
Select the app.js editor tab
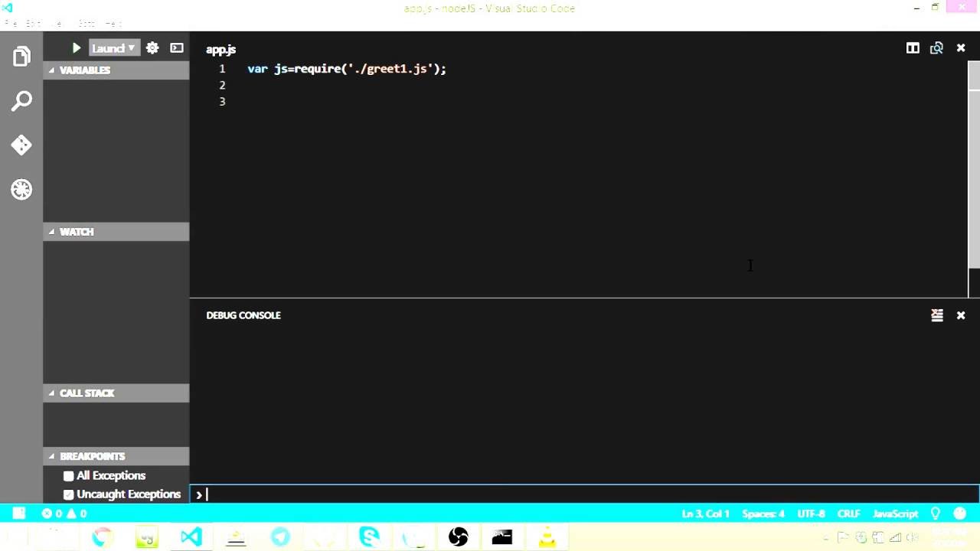(220, 49)
